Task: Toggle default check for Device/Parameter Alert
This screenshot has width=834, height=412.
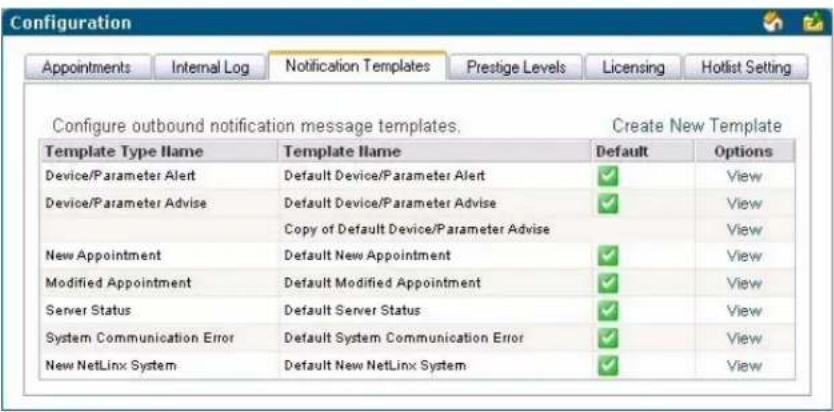Action: coord(607,176)
